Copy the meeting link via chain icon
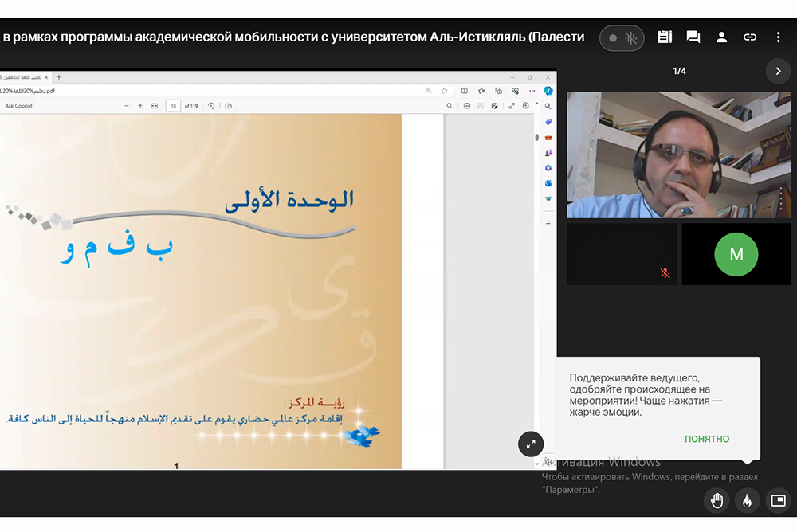The image size is (797, 532). (x=750, y=37)
